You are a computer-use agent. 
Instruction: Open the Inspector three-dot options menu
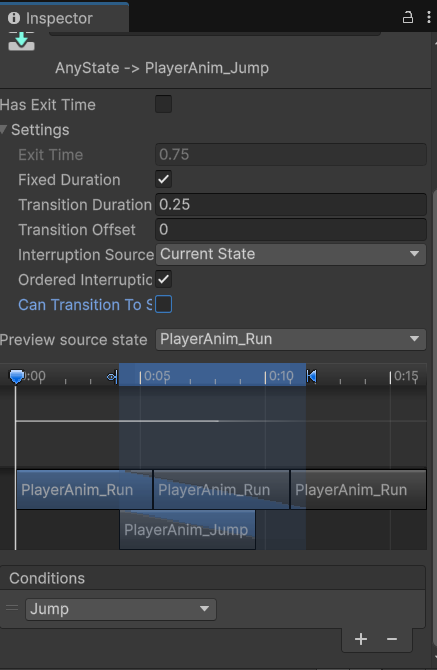coord(428,18)
